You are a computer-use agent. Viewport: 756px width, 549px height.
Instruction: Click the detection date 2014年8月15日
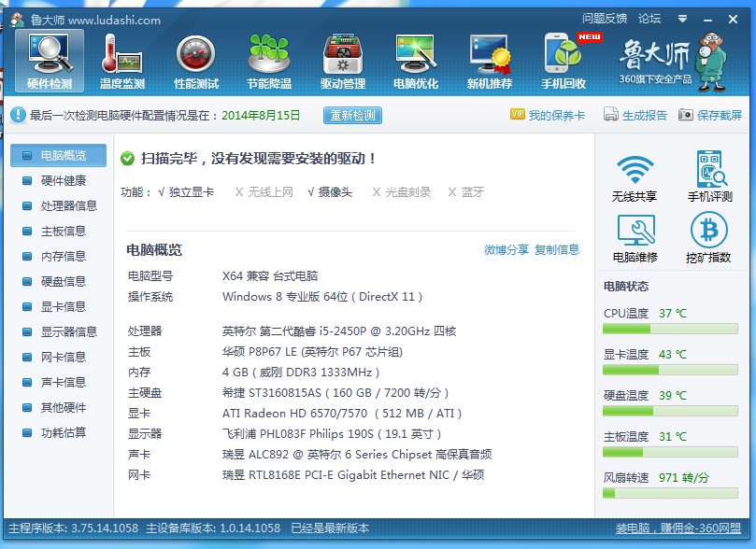pyautogui.click(x=261, y=115)
